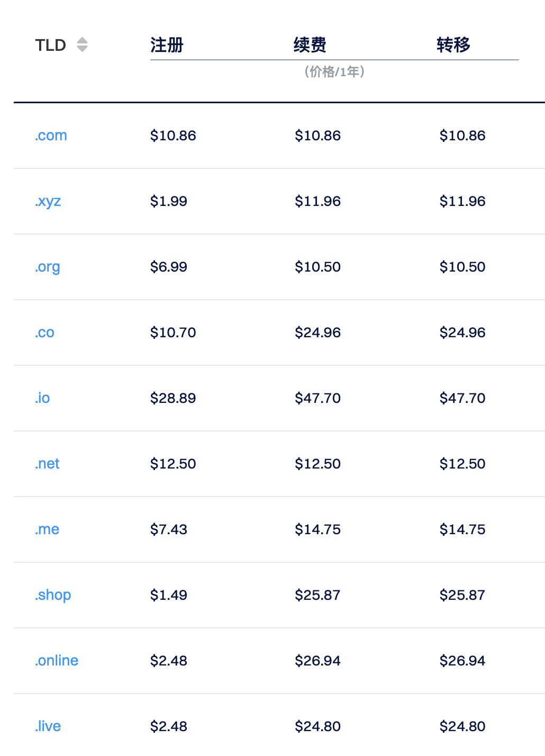
Task: Open the .me domain link
Action: [47, 529]
